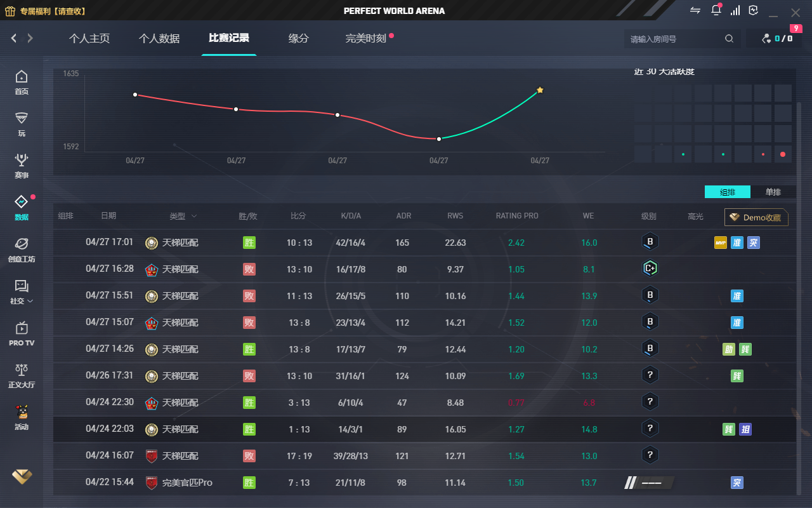Click the 准 badge in 15:51 match
Viewport: 812px width, 508px height.
click(737, 296)
